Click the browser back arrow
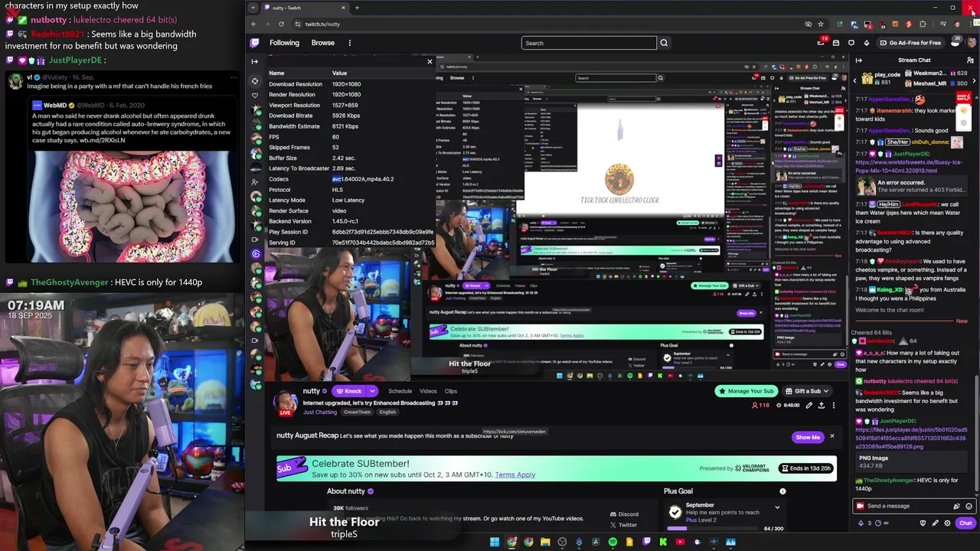Viewport: 980px width, 551px height. [x=253, y=24]
